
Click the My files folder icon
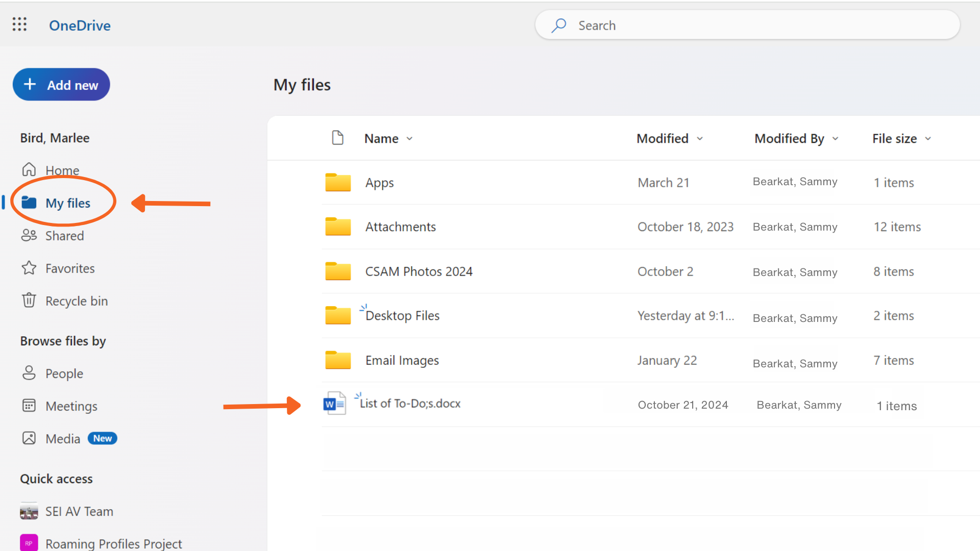tap(29, 202)
